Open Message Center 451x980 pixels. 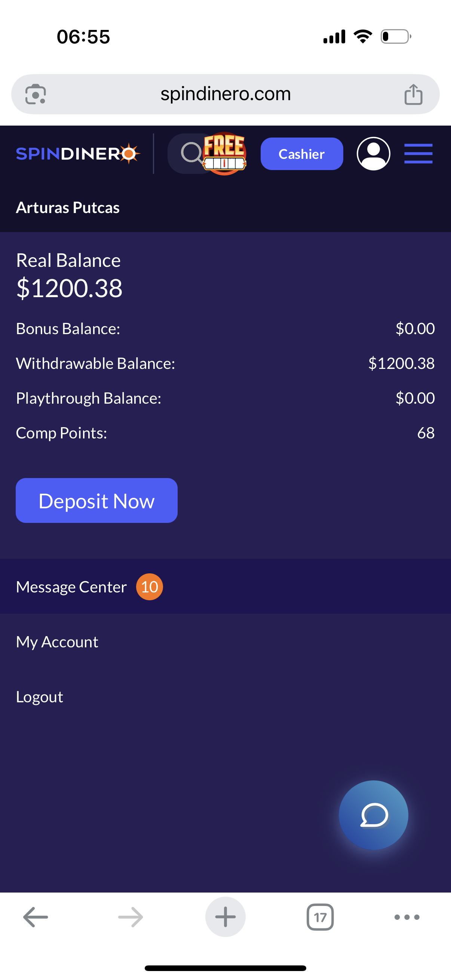click(x=71, y=587)
